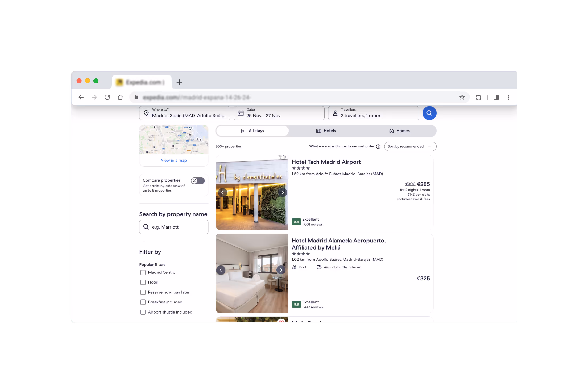Image resolution: width=588 pixels, height=367 pixels.
Task: Toggle the Compare properties switch
Action: [x=197, y=180]
